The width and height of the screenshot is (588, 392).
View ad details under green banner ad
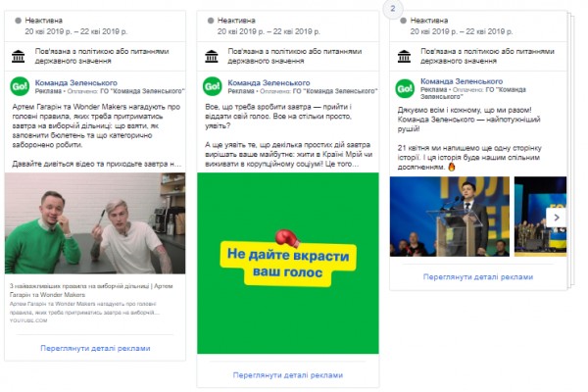(x=288, y=375)
